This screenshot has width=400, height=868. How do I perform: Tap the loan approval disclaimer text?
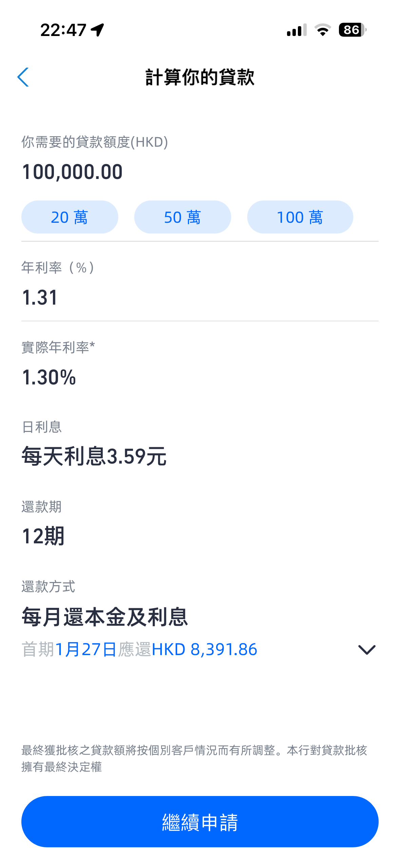194,758
